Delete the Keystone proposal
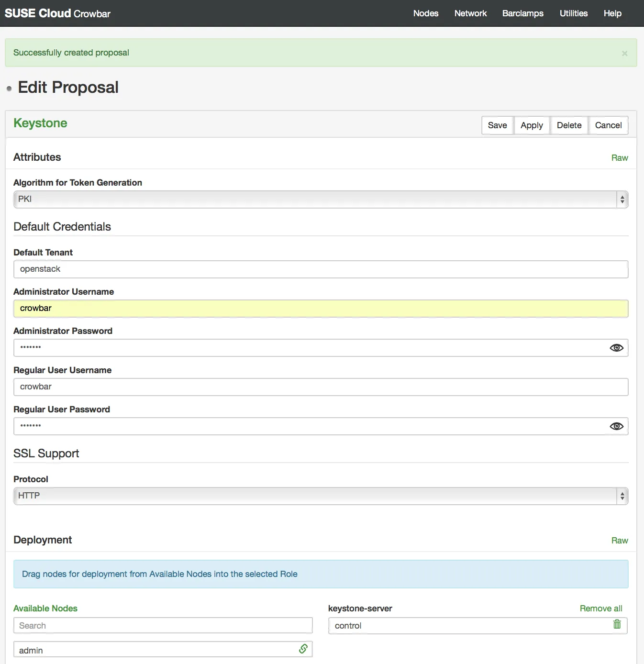 click(569, 125)
